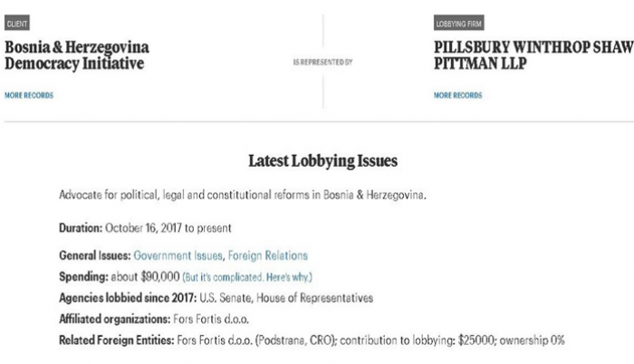Open More Records under Pillsbury Winthrop
This screenshot has width=634, height=364.
click(x=457, y=95)
